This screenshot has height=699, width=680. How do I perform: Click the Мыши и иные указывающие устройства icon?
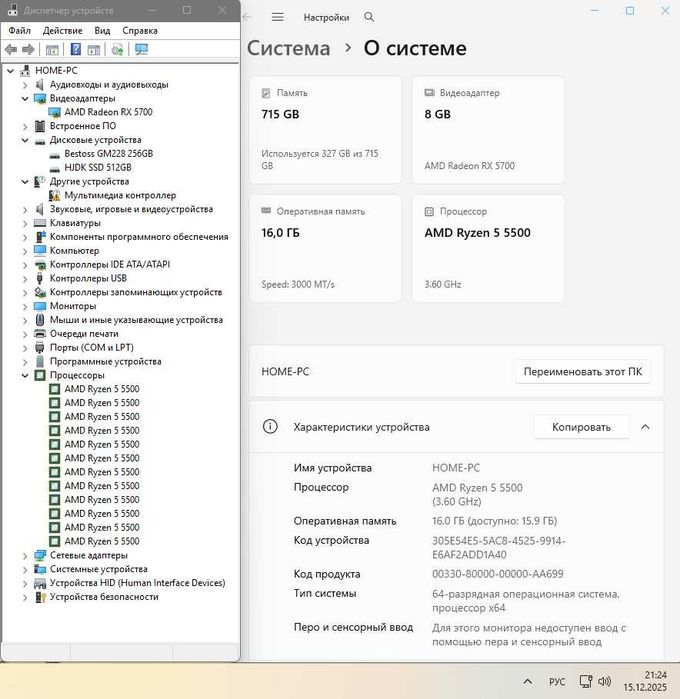(x=40, y=320)
